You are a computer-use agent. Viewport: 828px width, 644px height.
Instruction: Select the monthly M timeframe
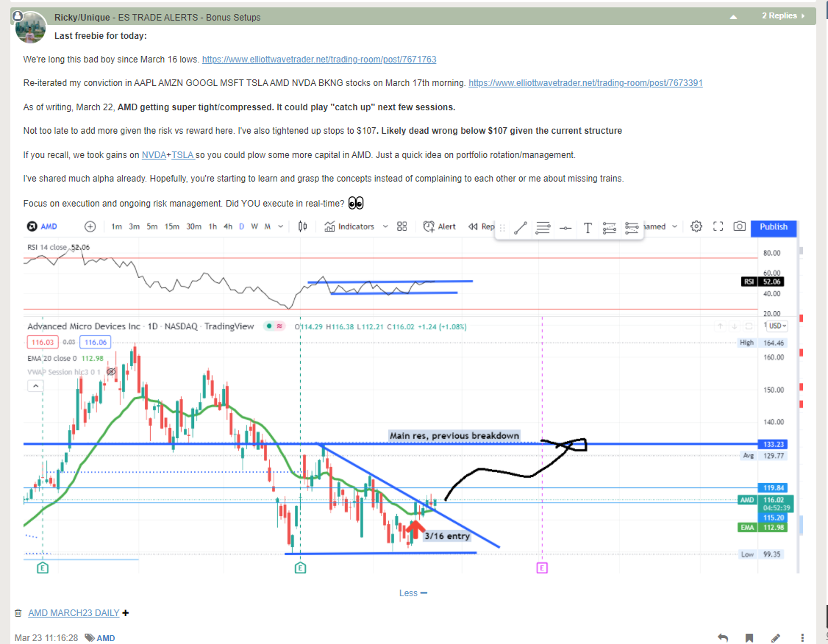point(267,226)
